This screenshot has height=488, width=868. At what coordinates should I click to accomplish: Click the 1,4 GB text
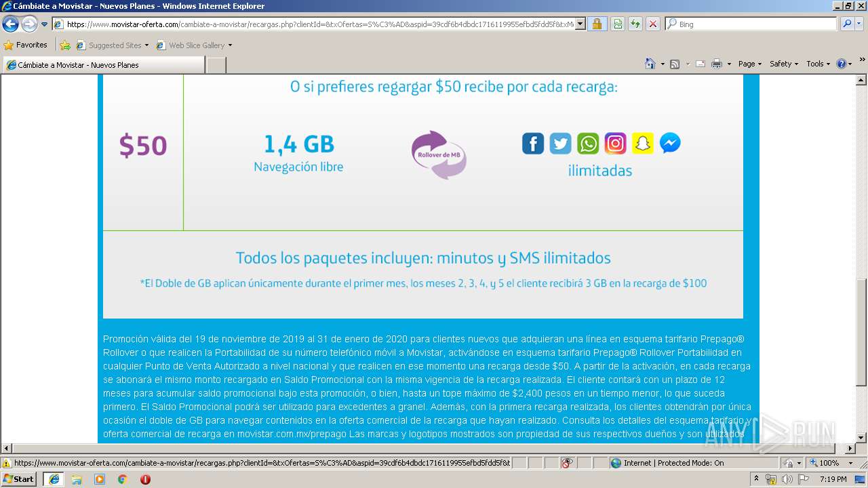point(298,144)
